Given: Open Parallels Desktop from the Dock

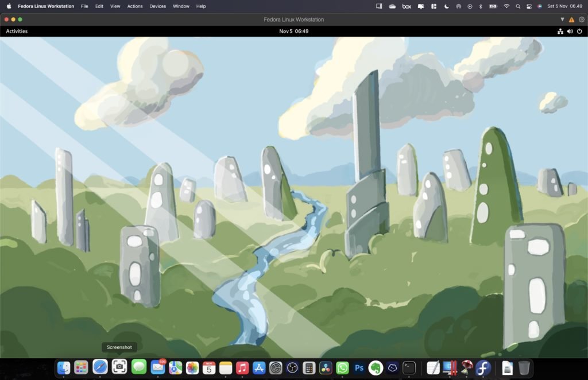Looking at the screenshot, I should tap(450, 367).
